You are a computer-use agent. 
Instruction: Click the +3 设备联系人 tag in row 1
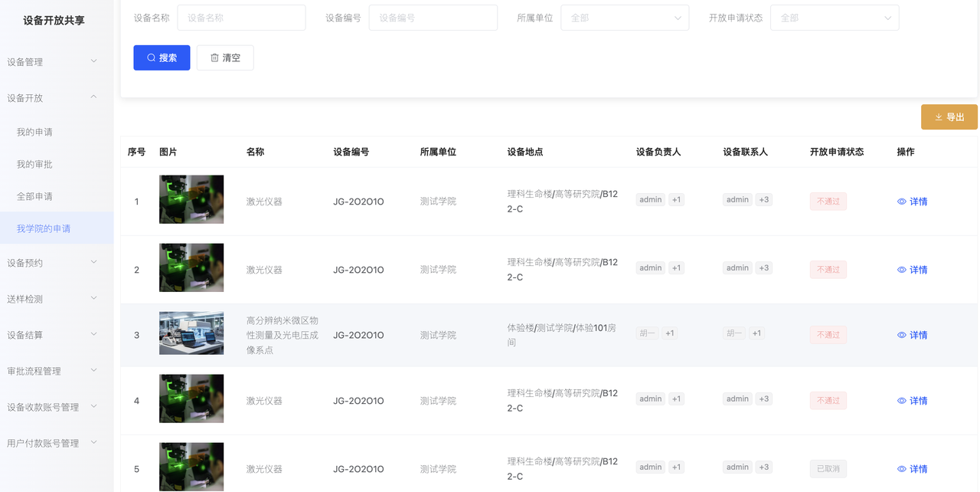[764, 200]
